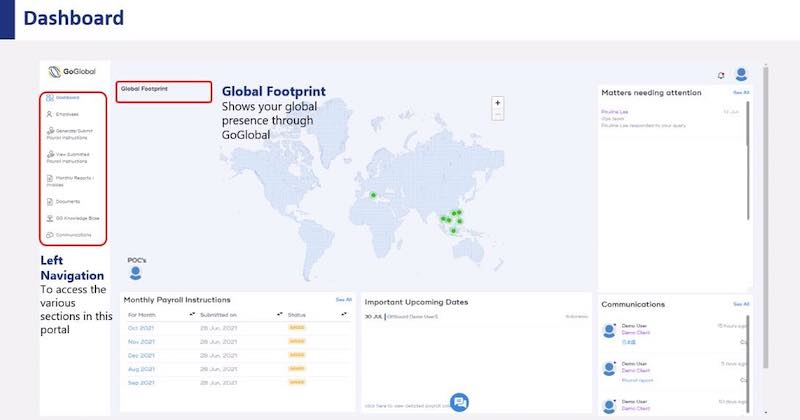Click the GoGlobal logo
This screenshot has height=420, width=800.
[72, 71]
